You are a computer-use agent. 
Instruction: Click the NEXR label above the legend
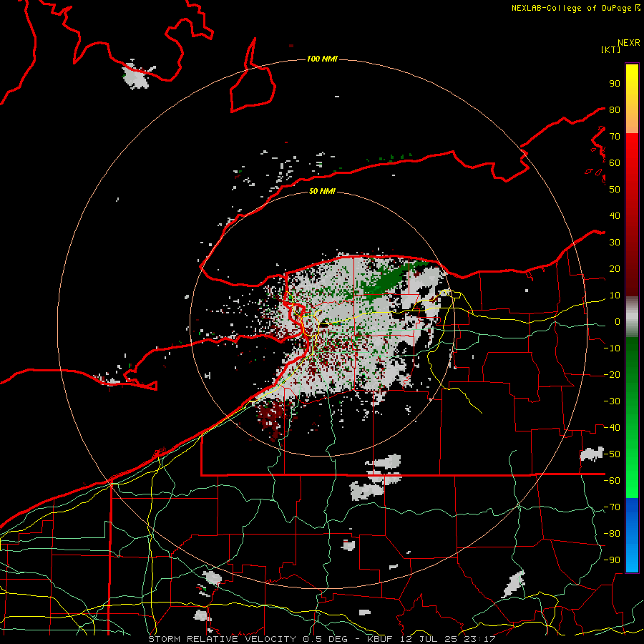(x=629, y=43)
